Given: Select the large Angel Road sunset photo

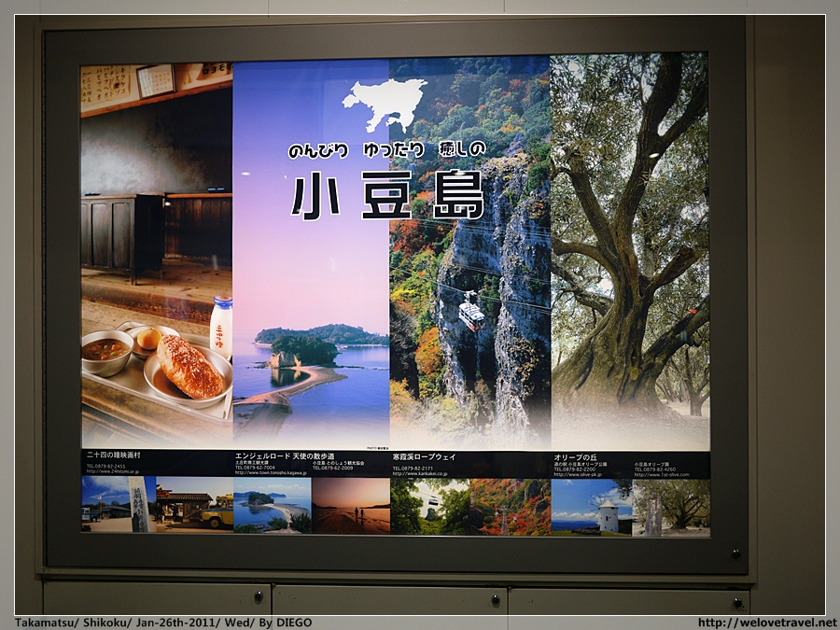Looking at the screenshot, I should [x=311, y=254].
